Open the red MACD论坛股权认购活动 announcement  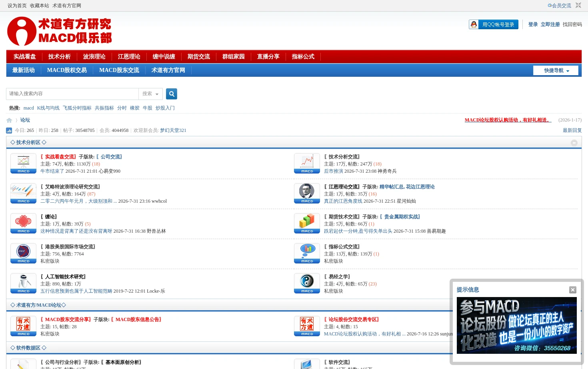point(508,120)
